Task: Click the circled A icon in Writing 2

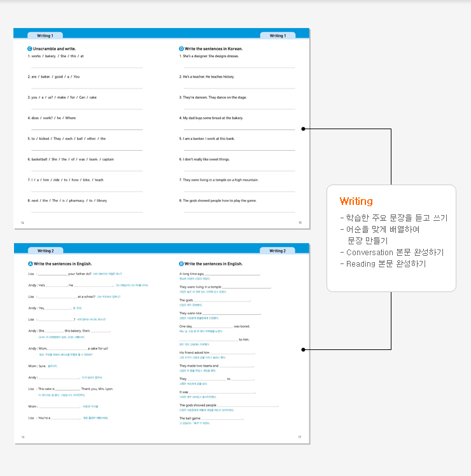Action: pyautogui.click(x=30, y=263)
